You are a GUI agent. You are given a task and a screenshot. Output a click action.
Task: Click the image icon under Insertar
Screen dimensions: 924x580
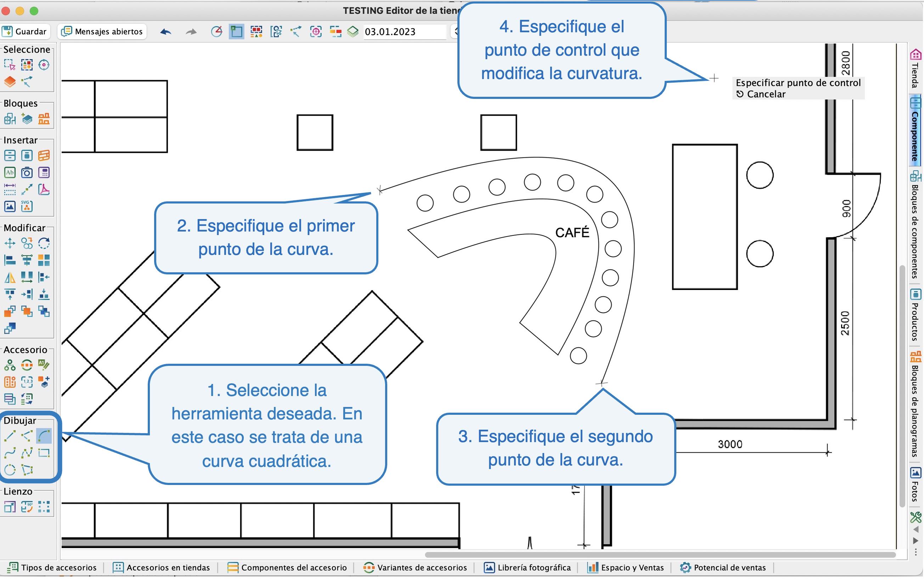tap(10, 207)
